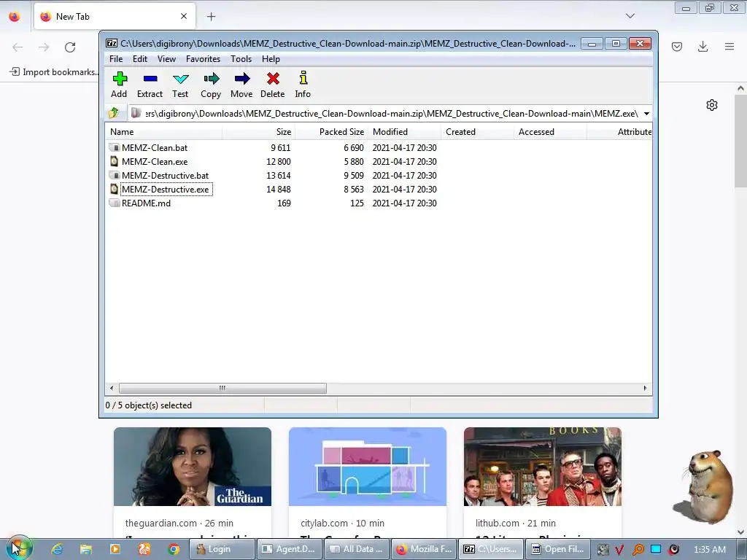The height and width of the screenshot is (560, 747).
Task: Open UC Browser taskbar icon
Action: 144,549
